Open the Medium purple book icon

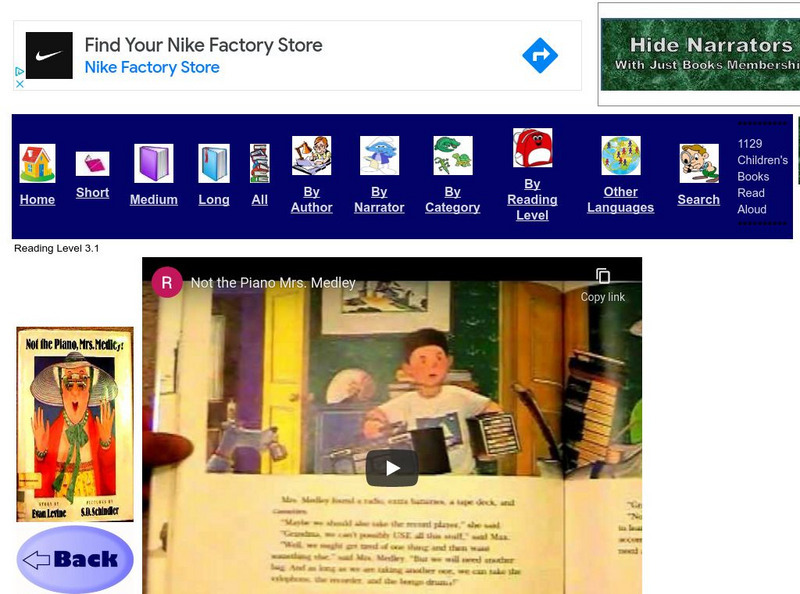point(154,163)
